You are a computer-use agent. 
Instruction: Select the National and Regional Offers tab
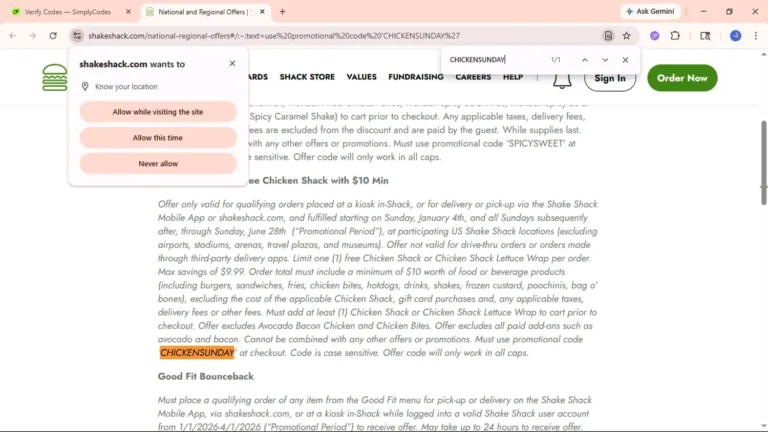tap(205, 12)
